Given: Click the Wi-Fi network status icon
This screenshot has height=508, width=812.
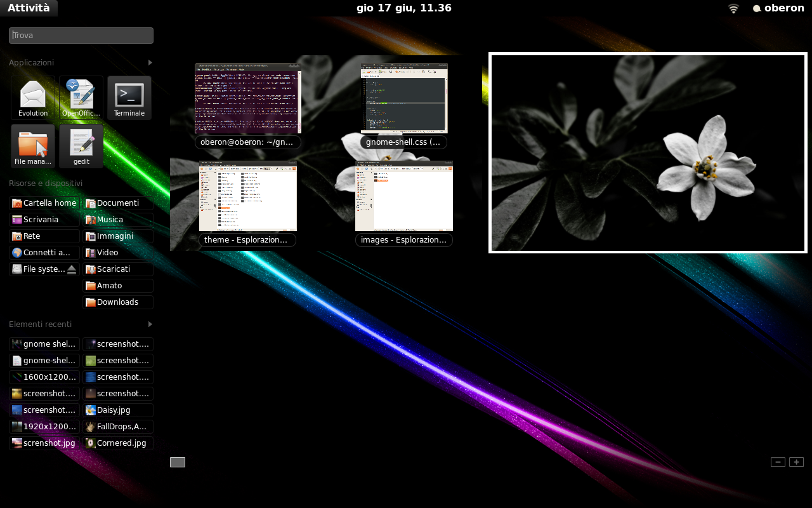Looking at the screenshot, I should pos(733,8).
